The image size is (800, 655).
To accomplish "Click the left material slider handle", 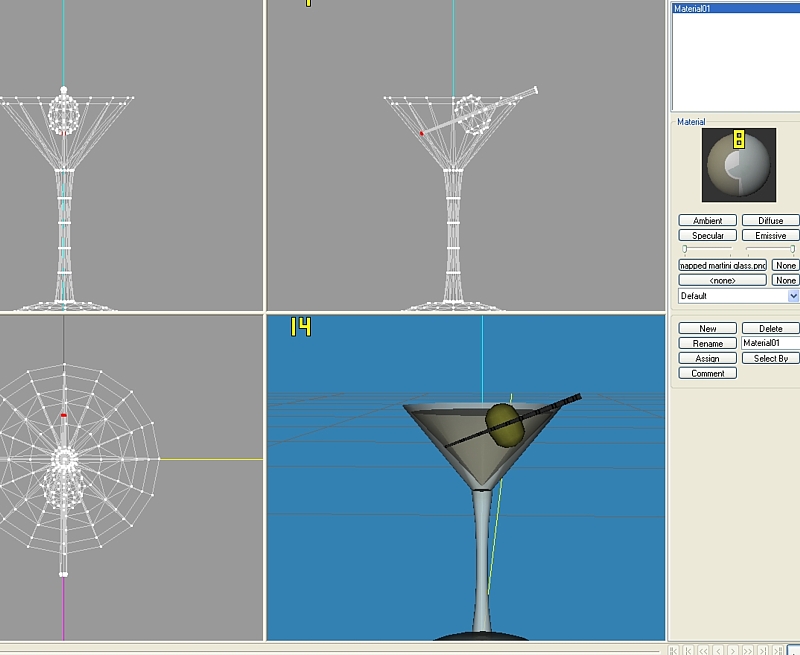I will tap(685, 249).
